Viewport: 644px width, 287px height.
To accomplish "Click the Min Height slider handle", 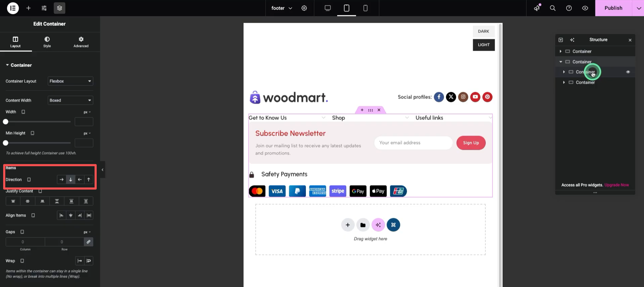I will click(6, 143).
